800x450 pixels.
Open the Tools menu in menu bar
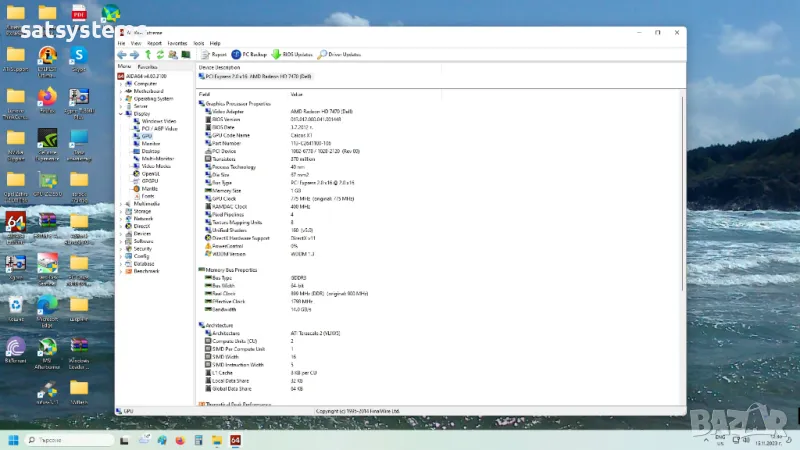pyautogui.click(x=198, y=43)
